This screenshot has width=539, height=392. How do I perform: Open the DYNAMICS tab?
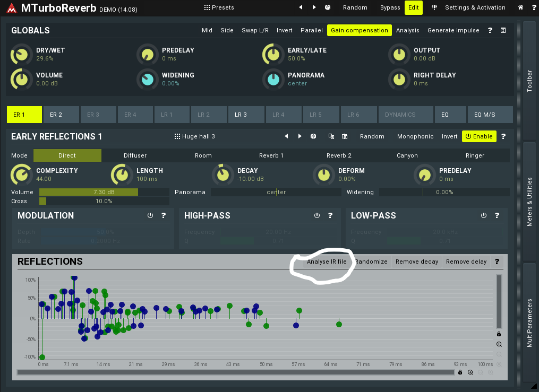[406, 115]
